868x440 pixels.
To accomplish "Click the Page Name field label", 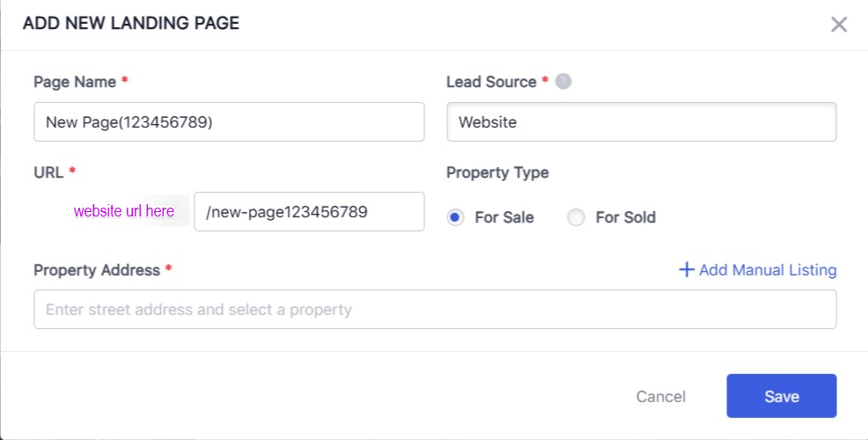I will (x=75, y=82).
